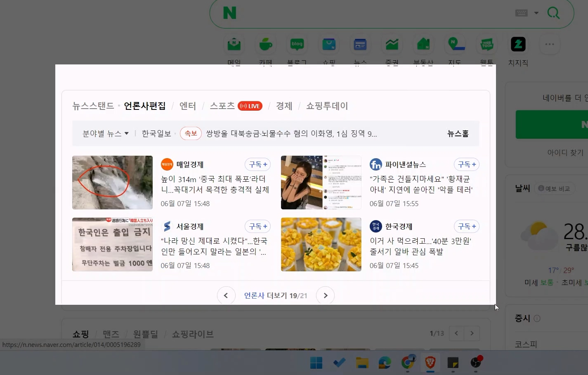Open the Naver Stock chart shortcut icon
Viewport: 588px width, 375px height.
[392, 44]
